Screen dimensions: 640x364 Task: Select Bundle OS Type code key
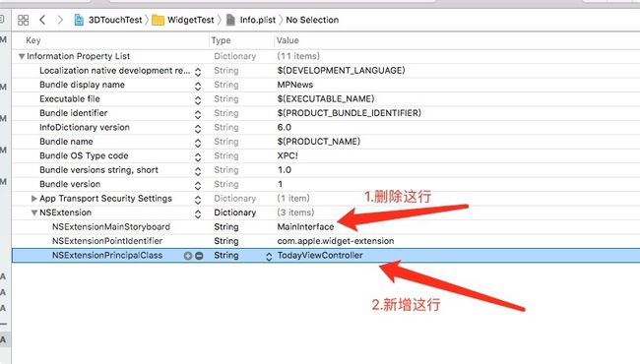click(x=84, y=155)
